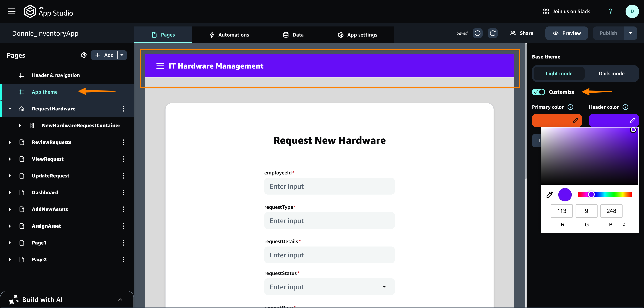The image size is (644, 308).
Task: Expand the ReviewRequests page tree
Action: pos(10,142)
